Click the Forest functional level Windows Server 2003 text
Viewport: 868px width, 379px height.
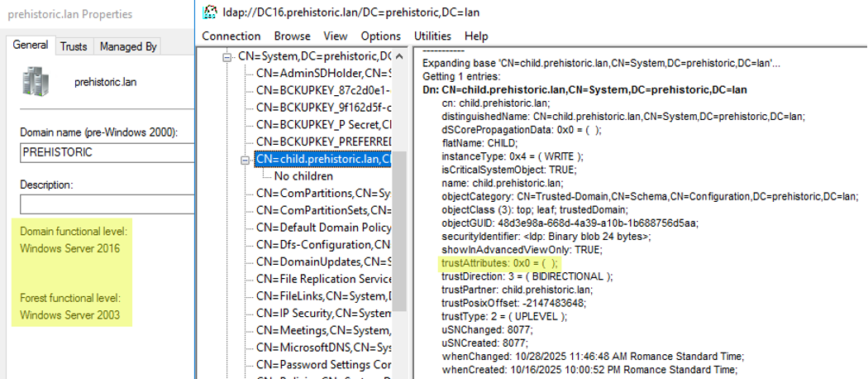click(x=69, y=307)
